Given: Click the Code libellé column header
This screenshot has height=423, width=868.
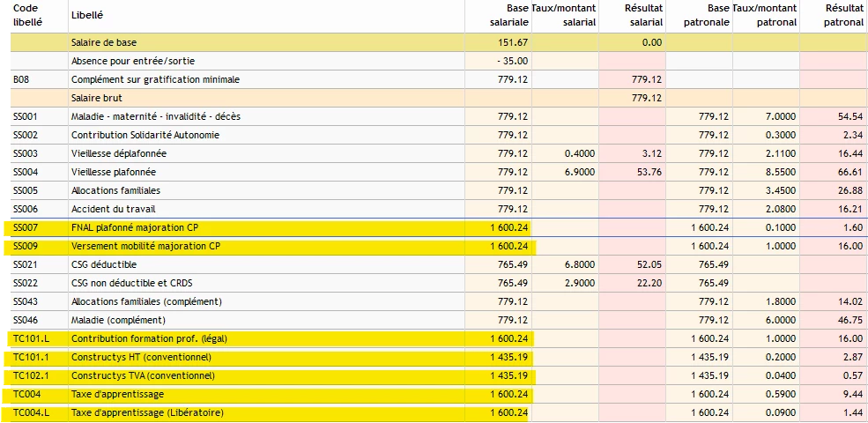Looking at the screenshot, I should (x=26, y=13).
